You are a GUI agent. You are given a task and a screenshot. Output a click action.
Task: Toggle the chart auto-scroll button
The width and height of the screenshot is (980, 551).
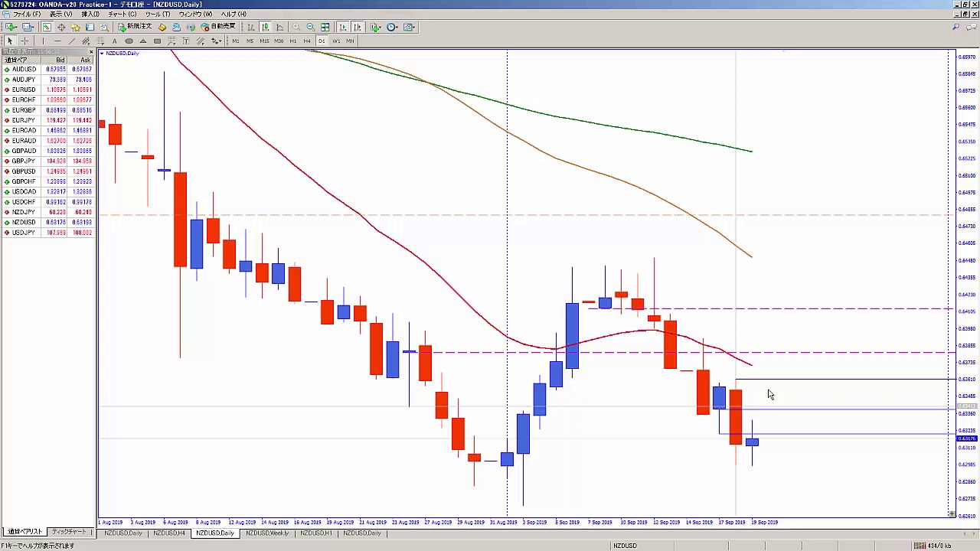coord(343,27)
